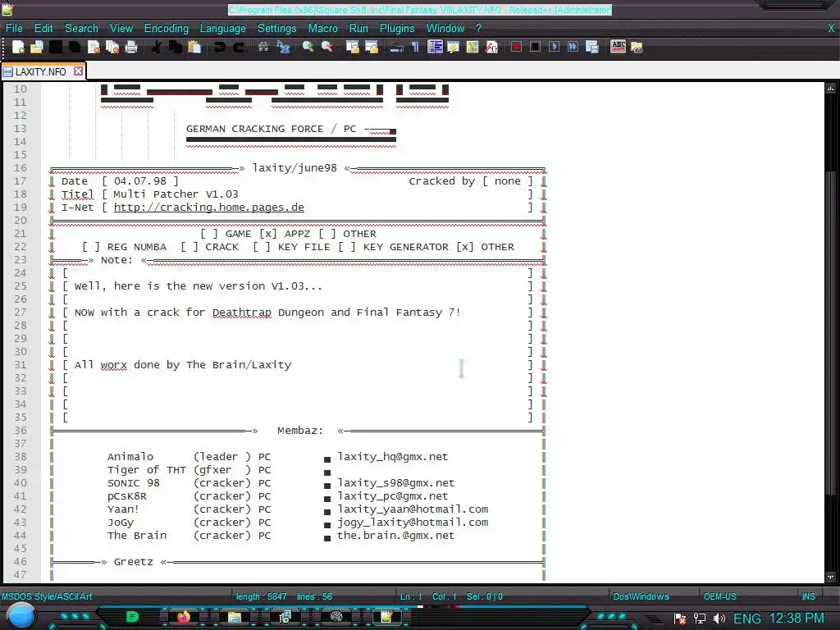Click the user-defined language dialog icon
840x630 pixels.
pos(453,47)
